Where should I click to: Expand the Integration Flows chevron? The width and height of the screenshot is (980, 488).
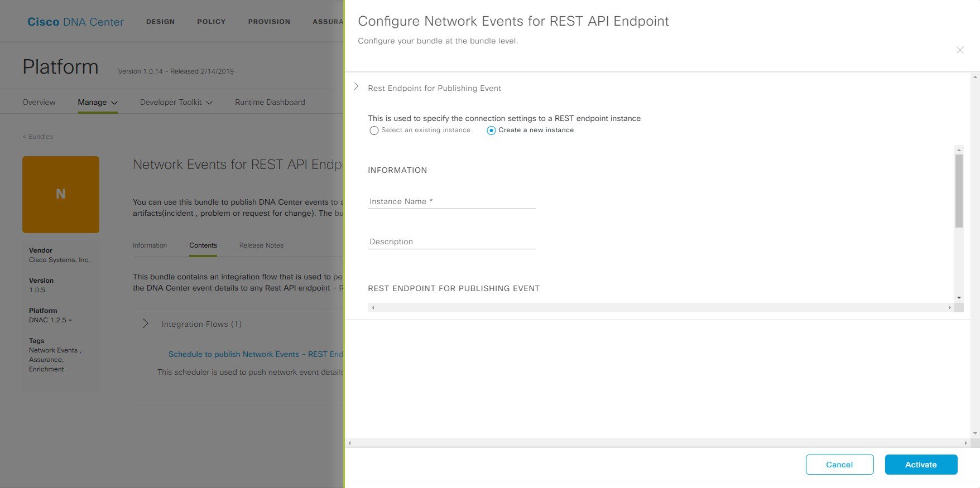pos(146,323)
